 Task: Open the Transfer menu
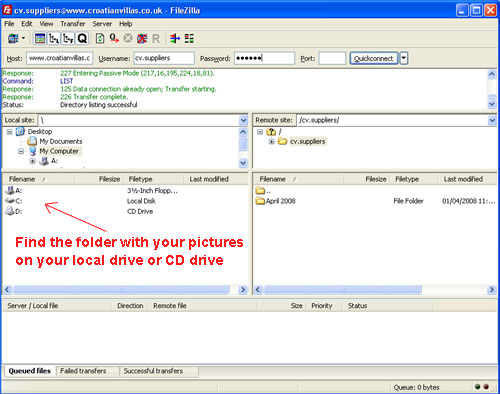click(73, 24)
